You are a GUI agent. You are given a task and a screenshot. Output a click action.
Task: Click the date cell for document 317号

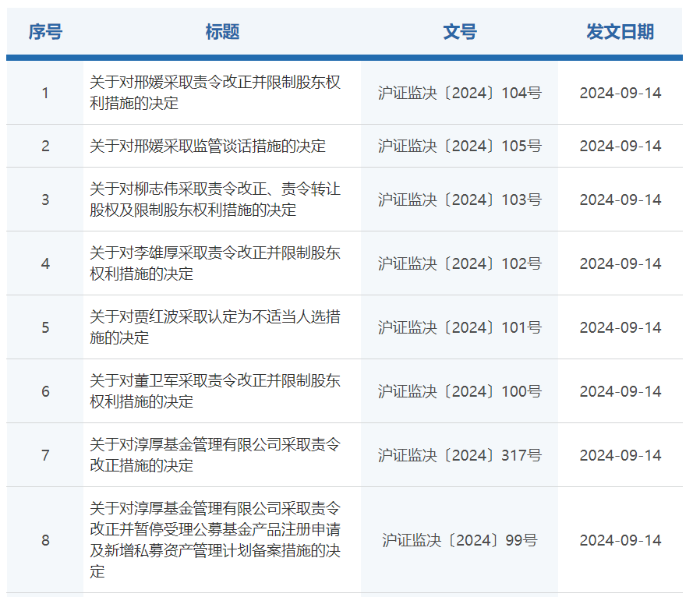(x=620, y=454)
